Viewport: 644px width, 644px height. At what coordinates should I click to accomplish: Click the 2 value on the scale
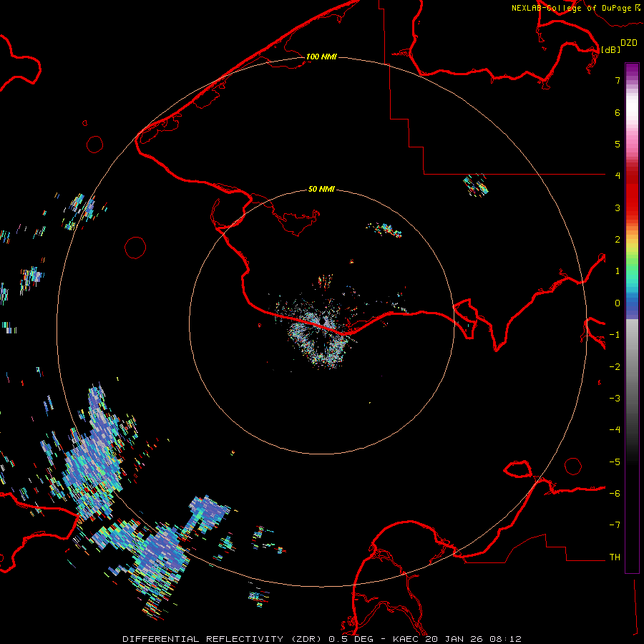(618, 240)
